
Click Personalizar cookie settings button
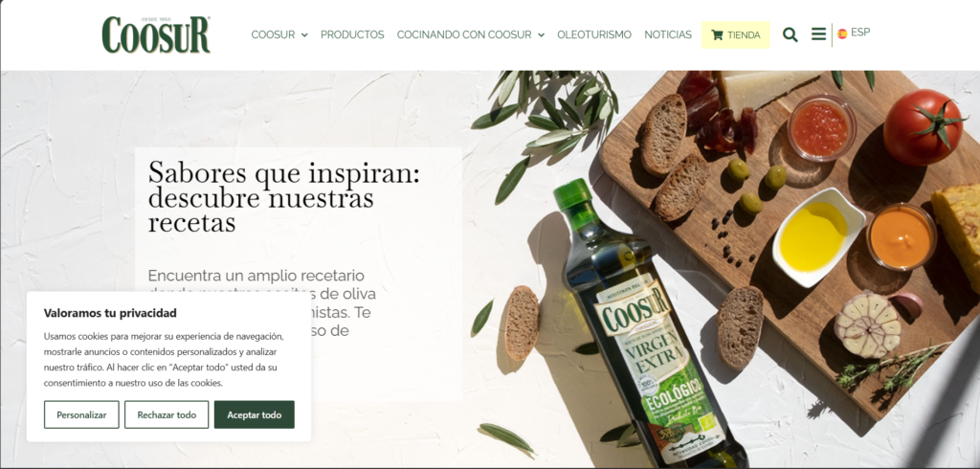point(81,414)
